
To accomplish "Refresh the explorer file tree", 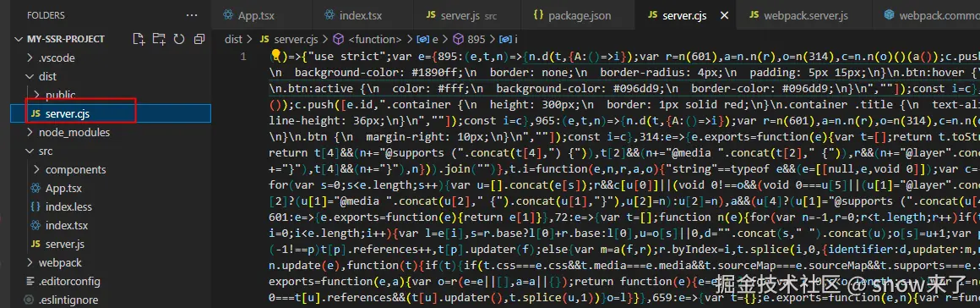I will tap(179, 39).
